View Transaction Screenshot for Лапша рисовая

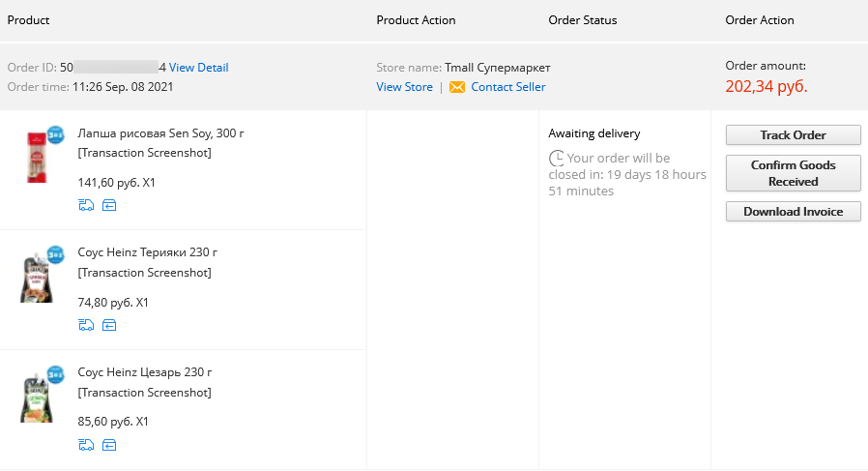(x=144, y=153)
